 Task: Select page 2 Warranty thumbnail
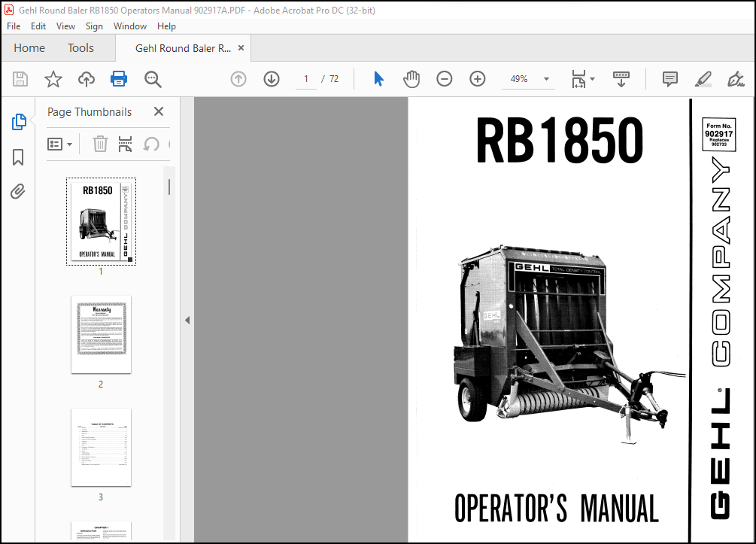coord(102,334)
